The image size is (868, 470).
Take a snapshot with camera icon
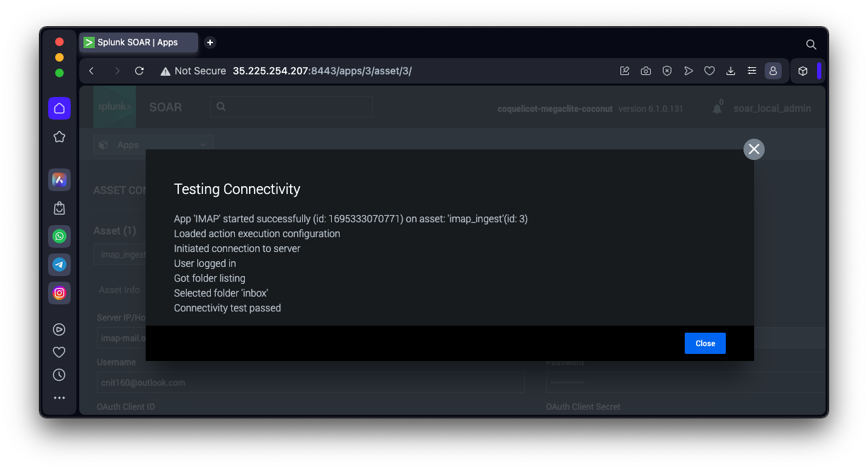click(x=646, y=71)
